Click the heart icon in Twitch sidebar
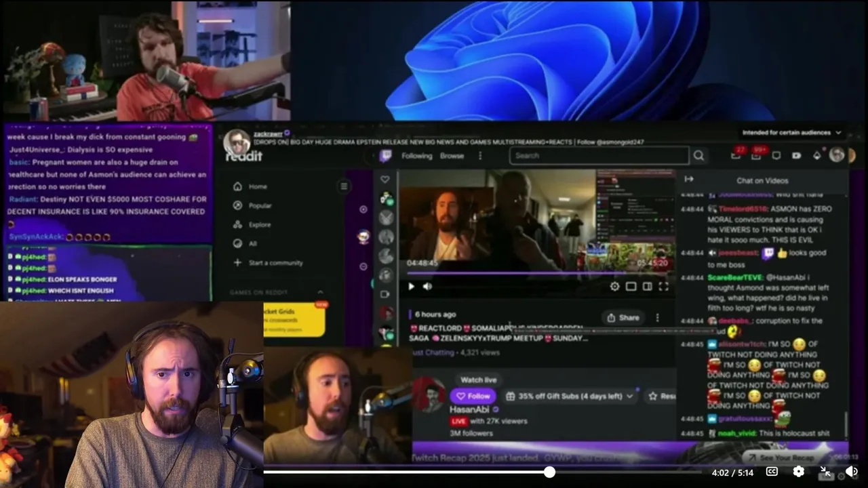Viewport: 868px width, 488px height. click(385, 180)
